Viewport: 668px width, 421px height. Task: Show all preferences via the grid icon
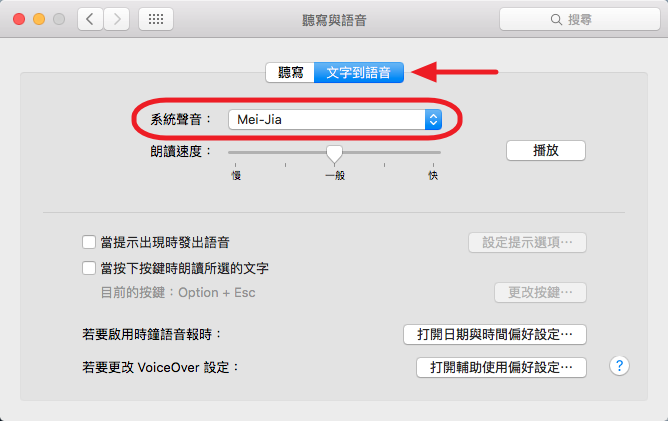tap(156, 19)
